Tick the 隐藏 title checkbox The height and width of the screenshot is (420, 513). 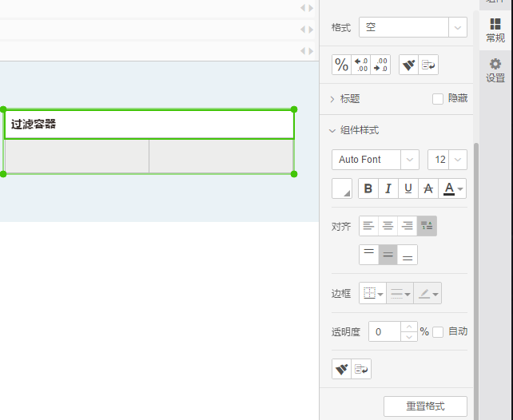pyautogui.click(x=438, y=99)
